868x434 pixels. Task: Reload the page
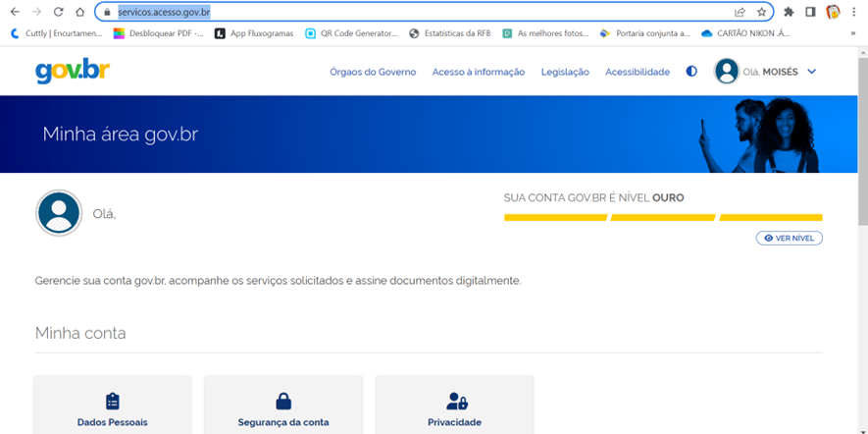[58, 12]
